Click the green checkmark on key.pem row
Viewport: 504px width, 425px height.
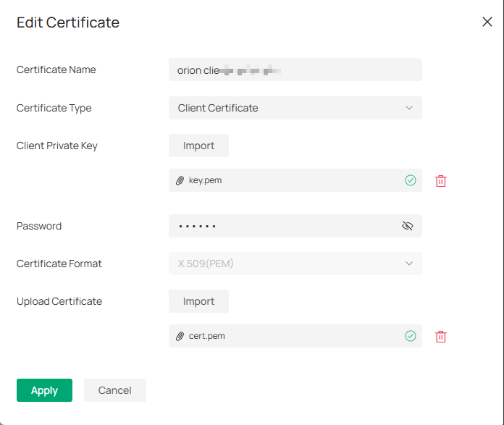[x=411, y=180]
